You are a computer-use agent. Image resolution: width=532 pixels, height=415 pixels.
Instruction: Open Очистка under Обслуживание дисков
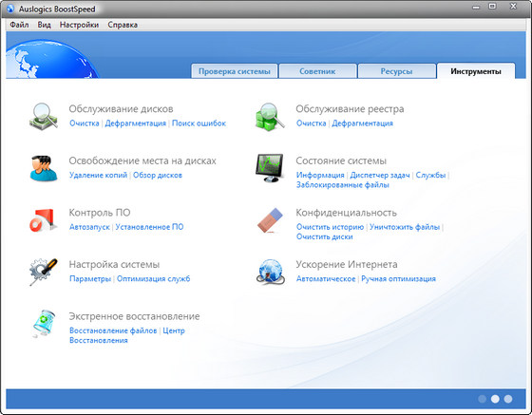coord(85,123)
